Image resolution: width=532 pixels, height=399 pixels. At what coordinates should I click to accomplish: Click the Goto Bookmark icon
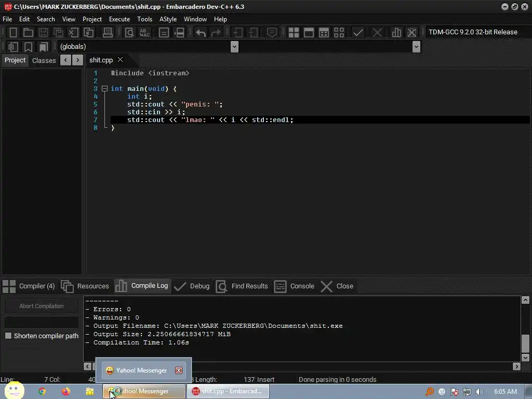point(44,47)
